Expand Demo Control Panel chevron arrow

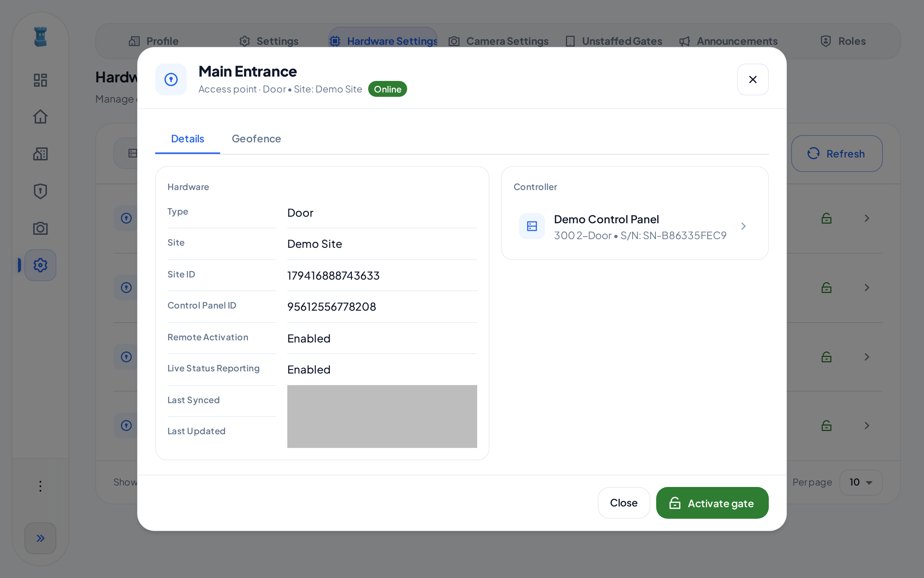pos(743,226)
